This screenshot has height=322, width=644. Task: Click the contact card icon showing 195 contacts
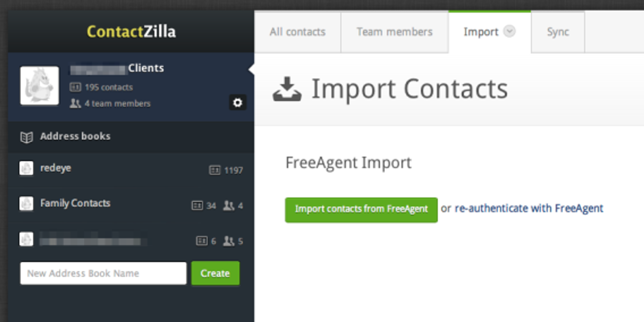tap(75, 87)
